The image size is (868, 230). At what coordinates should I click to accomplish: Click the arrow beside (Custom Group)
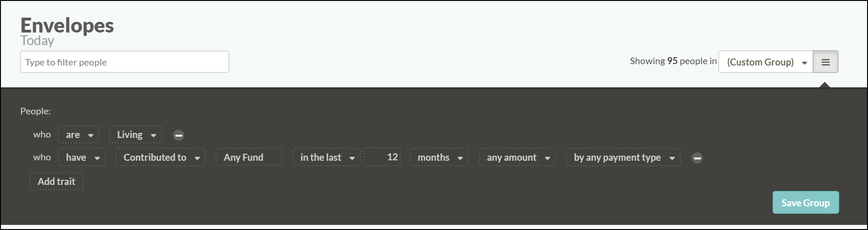(804, 63)
